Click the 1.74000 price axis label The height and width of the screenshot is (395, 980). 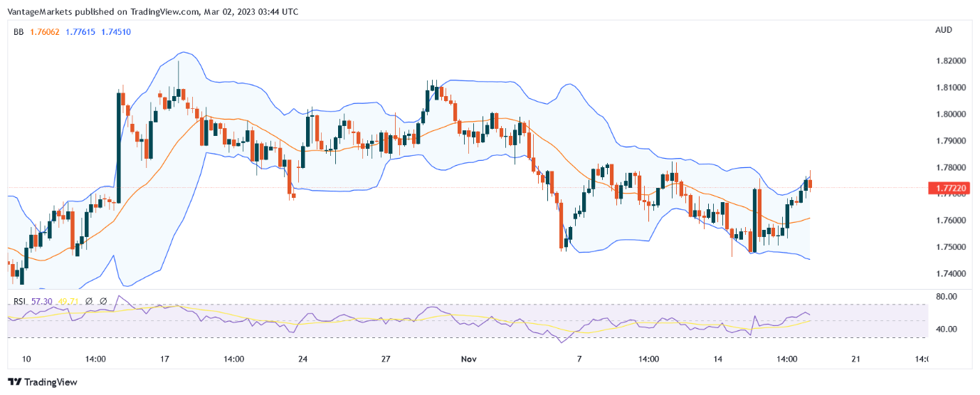coord(951,274)
